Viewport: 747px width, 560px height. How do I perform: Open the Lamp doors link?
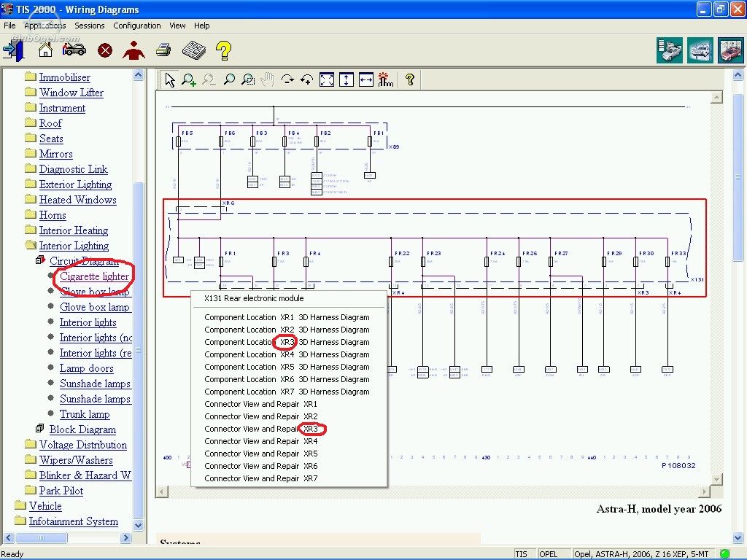tap(86, 368)
